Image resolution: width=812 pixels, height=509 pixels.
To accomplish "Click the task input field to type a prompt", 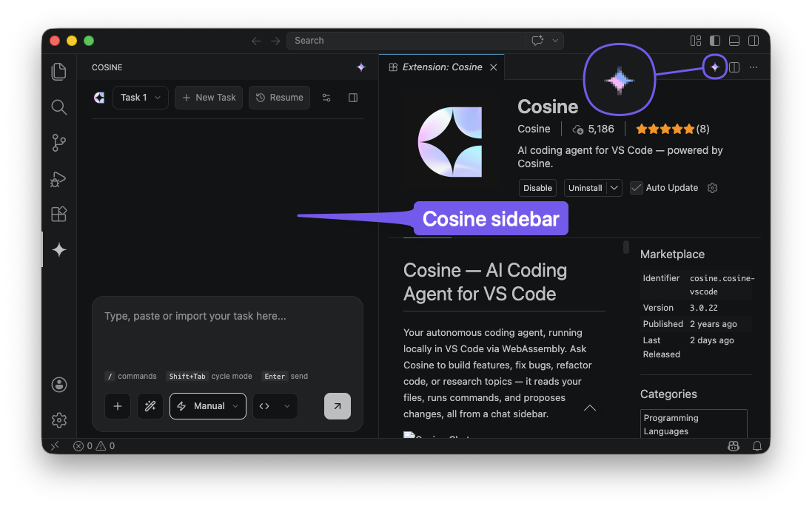I will (x=222, y=326).
